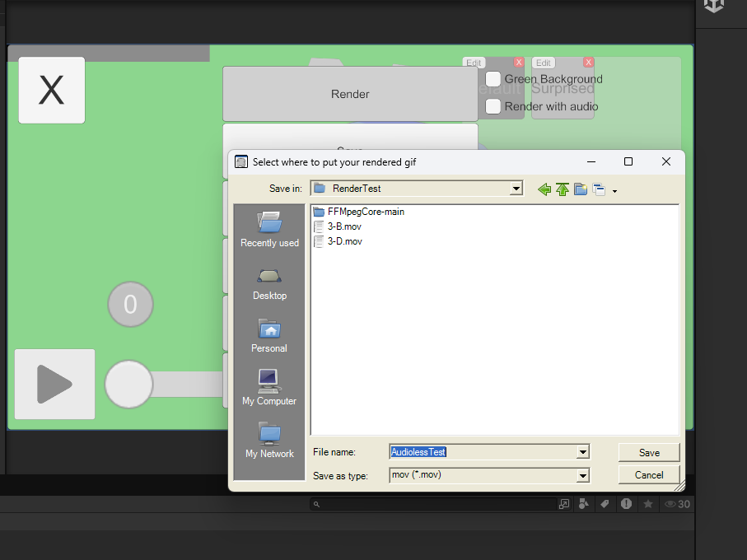Remove the Surprised item with the red X
This screenshot has width=747, height=560.
point(588,63)
